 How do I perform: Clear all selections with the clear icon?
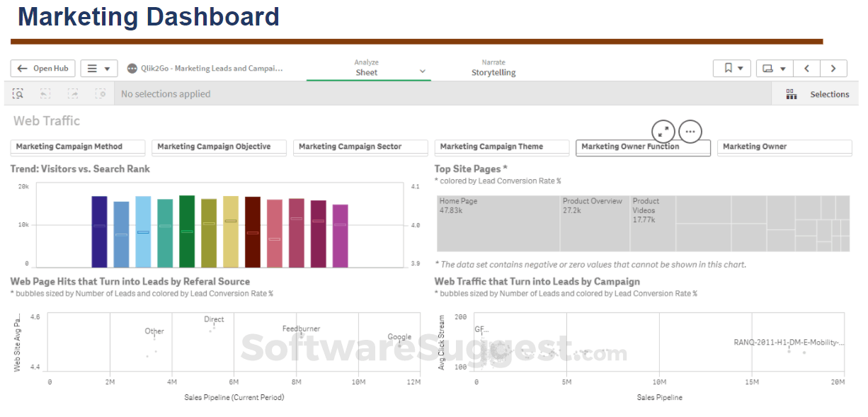pos(101,93)
